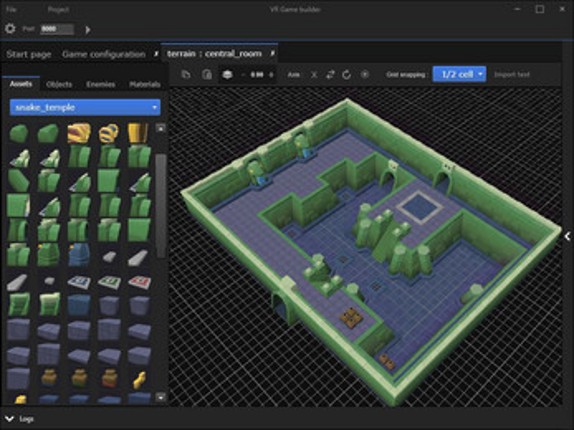Click the round target icon in toolbar
Image resolution: width=574 pixels, height=430 pixels.
365,75
